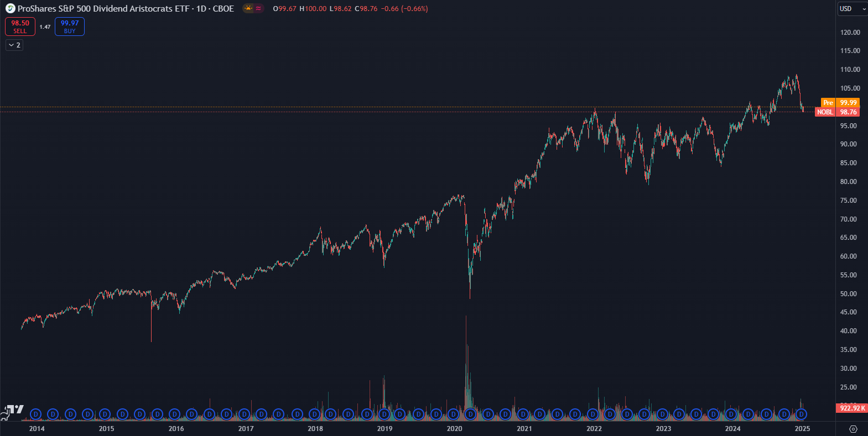The width and height of the screenshot is (868, 436).
Task: Click the open price O99.67
Action: 285,9
